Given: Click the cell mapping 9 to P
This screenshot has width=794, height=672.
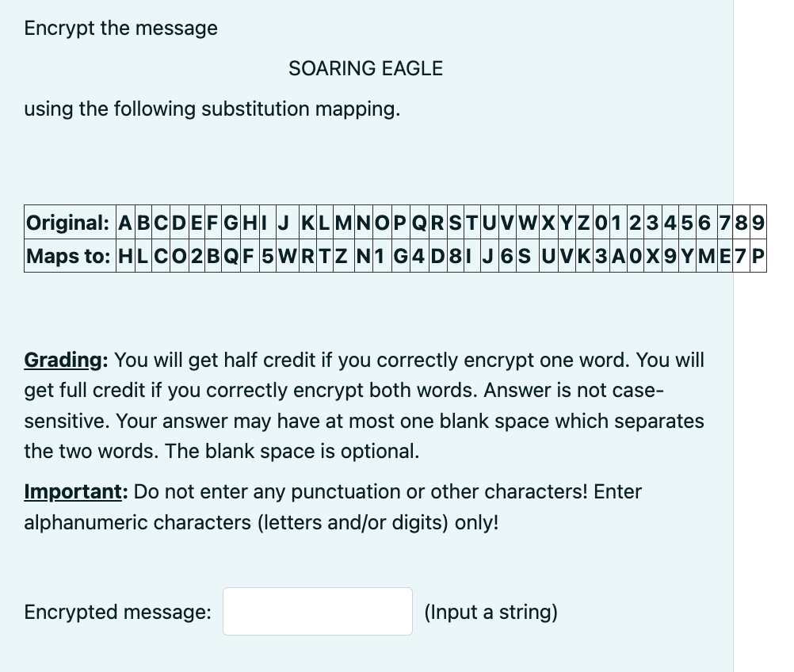Looking at the screenshot, I should 758,256.
